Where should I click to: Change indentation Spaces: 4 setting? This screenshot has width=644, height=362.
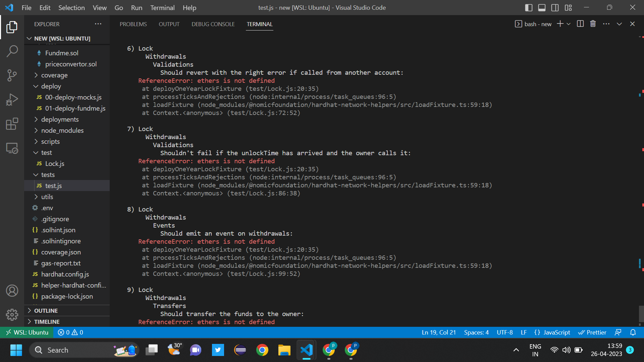476,332
